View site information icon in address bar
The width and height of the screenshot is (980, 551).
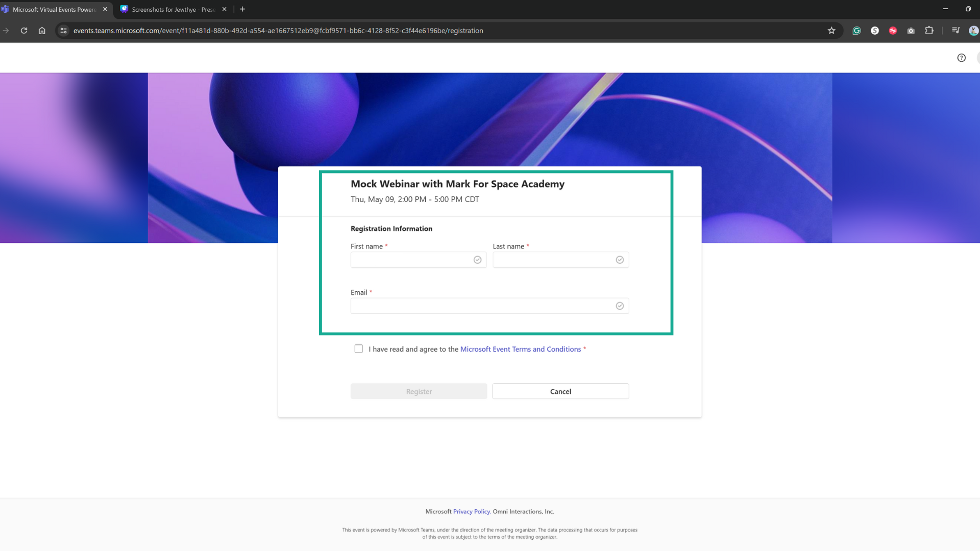point(63,31)
